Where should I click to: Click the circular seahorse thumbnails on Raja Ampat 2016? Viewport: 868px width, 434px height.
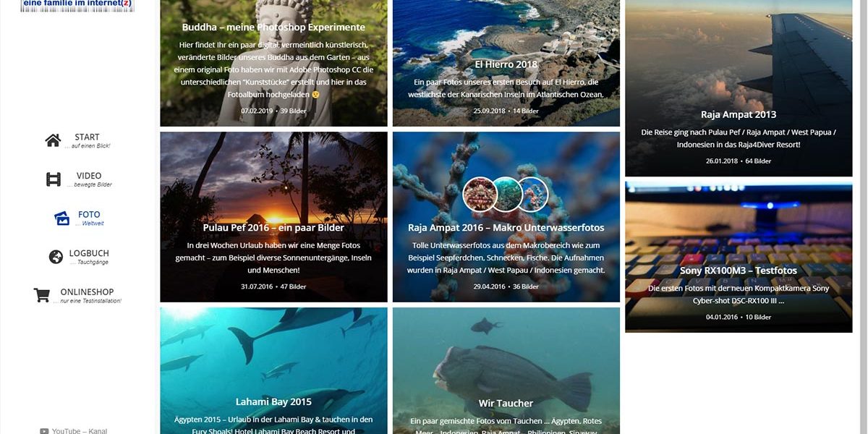click(x=506, y=194)
